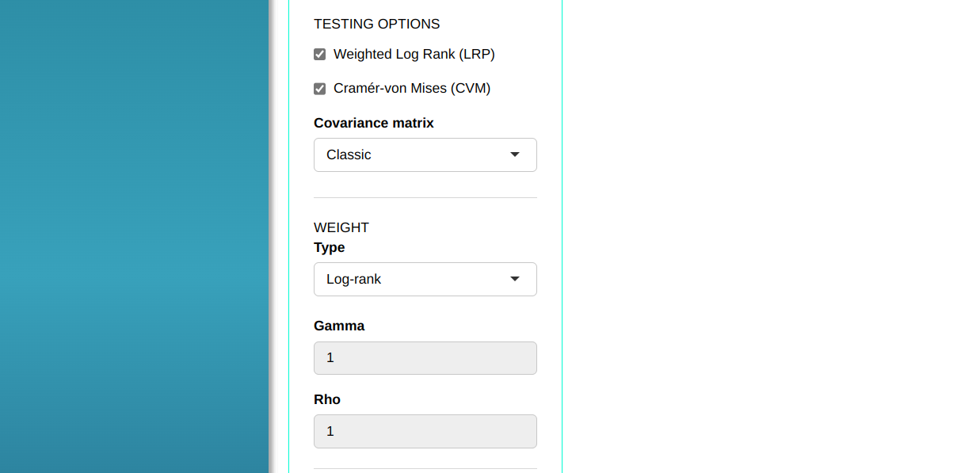Click the "Gamma" field label
Screen dimensions: 980x473
pyautogui.click(x=339, y=326)
